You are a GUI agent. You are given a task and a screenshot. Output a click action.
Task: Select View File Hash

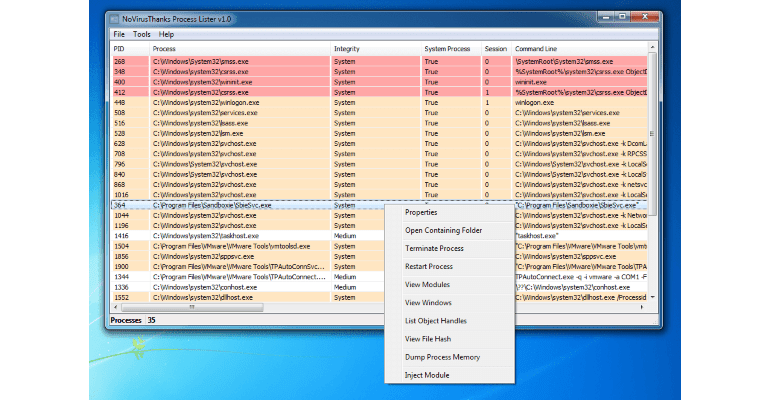[x=428, y=339]
